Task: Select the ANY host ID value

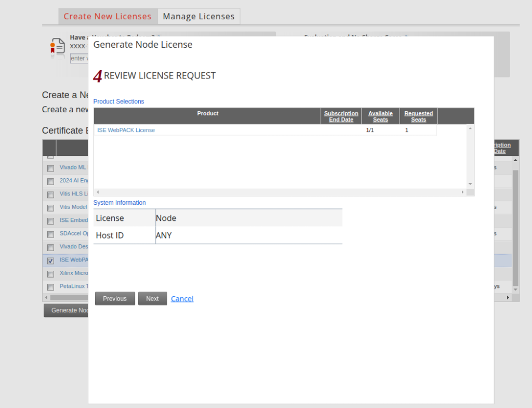Action: [164, 235]
